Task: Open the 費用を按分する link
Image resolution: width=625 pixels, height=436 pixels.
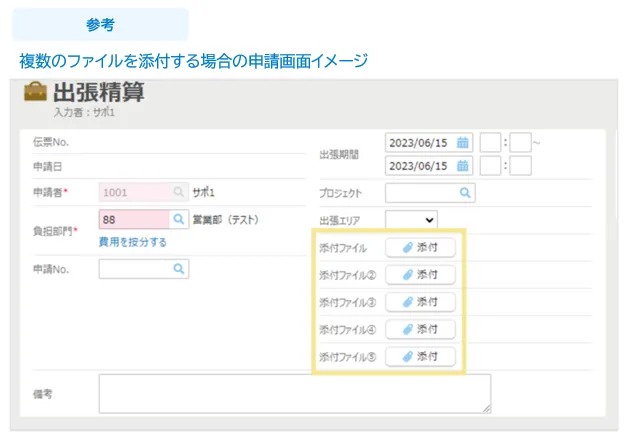Action: pyautogui.click(x=133, y=242)
